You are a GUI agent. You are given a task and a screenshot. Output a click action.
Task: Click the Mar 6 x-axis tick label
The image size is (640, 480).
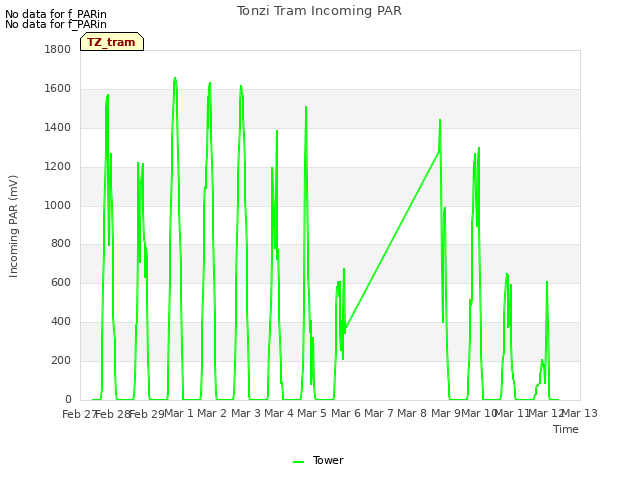point(346,413)
